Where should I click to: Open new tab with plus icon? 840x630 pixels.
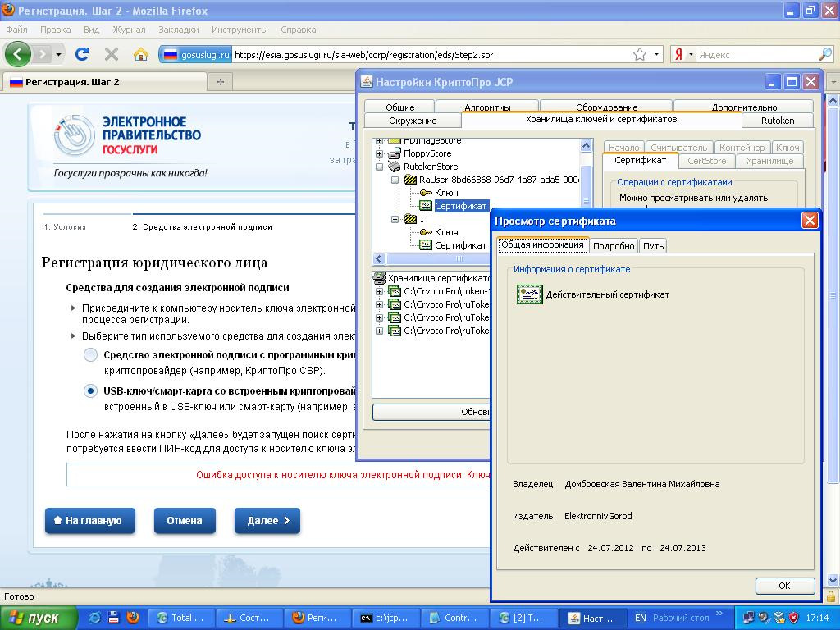coord(220,82)
